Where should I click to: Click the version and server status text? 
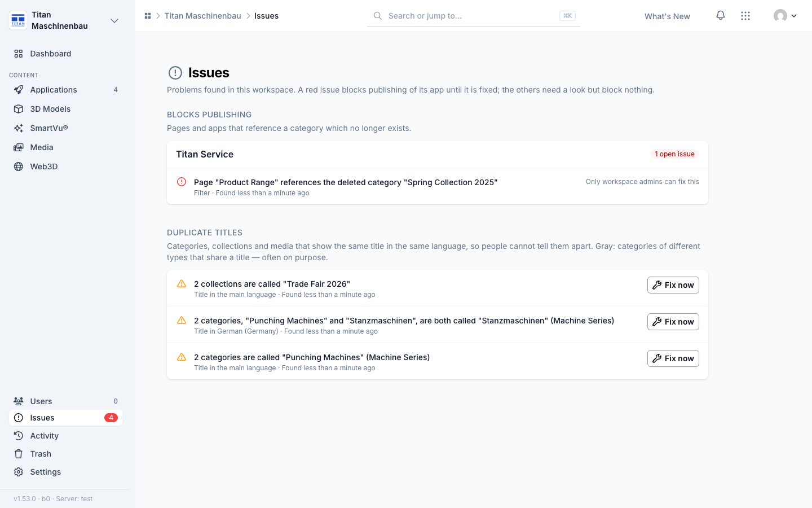53,499
